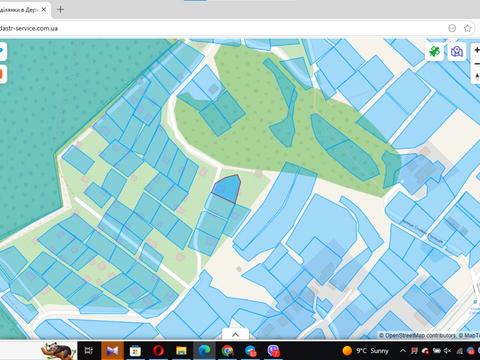The width and height of the screenshot is (480, 360).
Task: Open Google Chrome from taskbar
Action: pos(227,351)
